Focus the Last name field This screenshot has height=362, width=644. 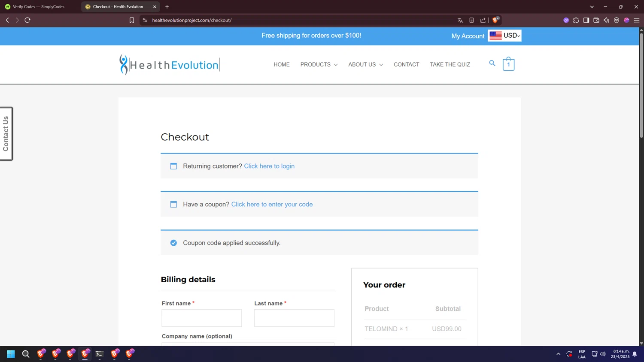coord(294,318)
